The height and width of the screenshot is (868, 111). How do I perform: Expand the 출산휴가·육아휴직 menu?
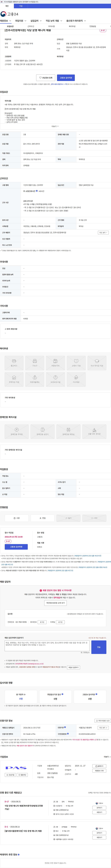click(76, 21)
